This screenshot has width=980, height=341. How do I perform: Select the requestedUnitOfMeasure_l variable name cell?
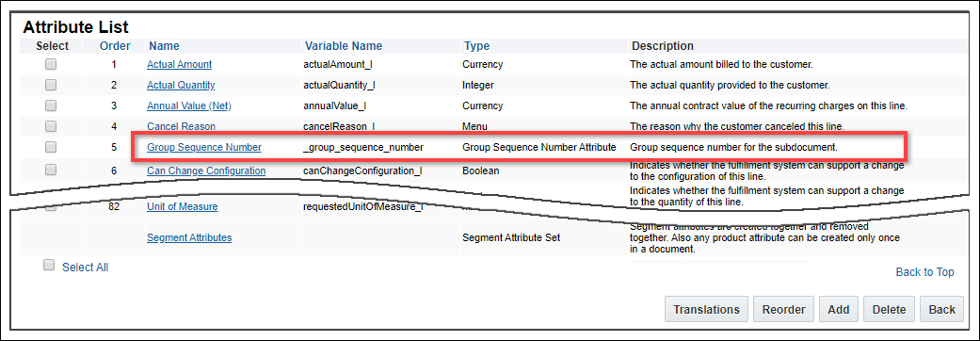point(363,206)
